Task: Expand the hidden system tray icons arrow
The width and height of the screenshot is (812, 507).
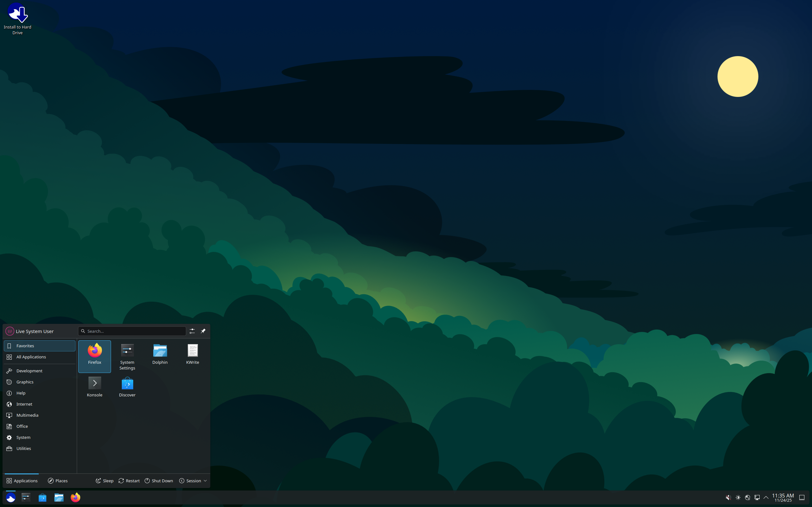Action: (x=766, y=497)
